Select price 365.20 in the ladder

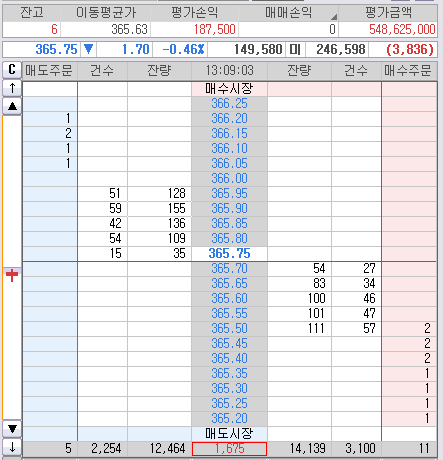point(229,419)
